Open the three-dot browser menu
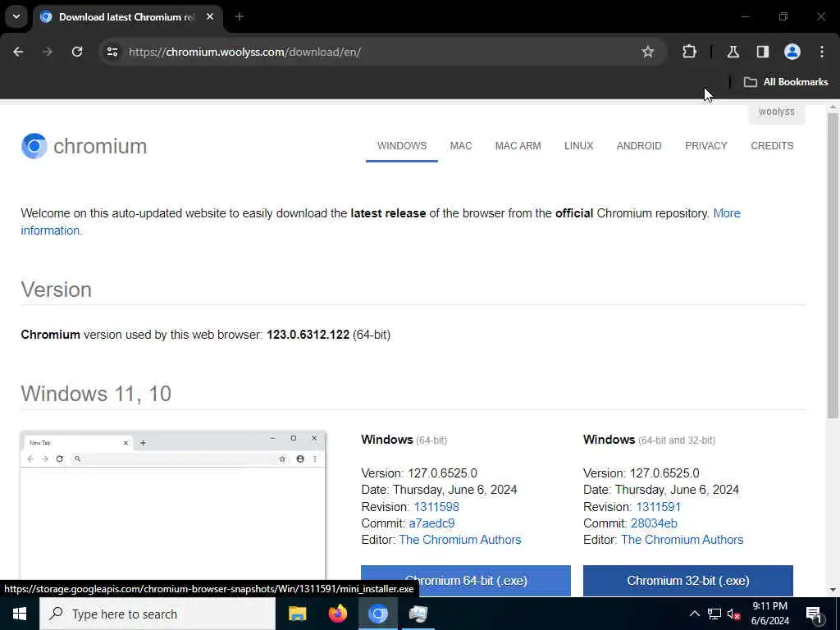 click(822, 52)
